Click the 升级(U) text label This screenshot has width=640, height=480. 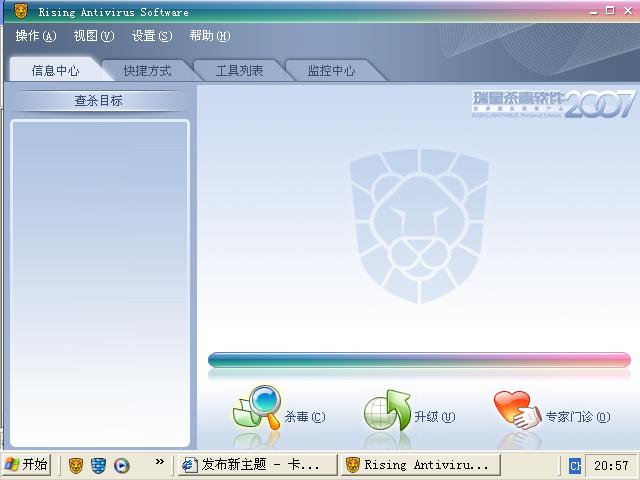coord(435,417)
